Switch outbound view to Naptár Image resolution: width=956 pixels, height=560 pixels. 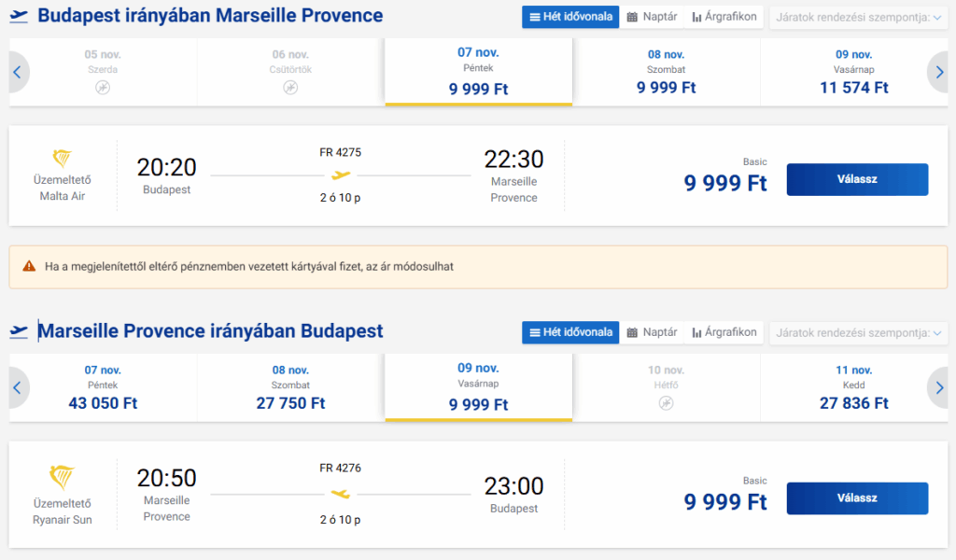point(652,17)
